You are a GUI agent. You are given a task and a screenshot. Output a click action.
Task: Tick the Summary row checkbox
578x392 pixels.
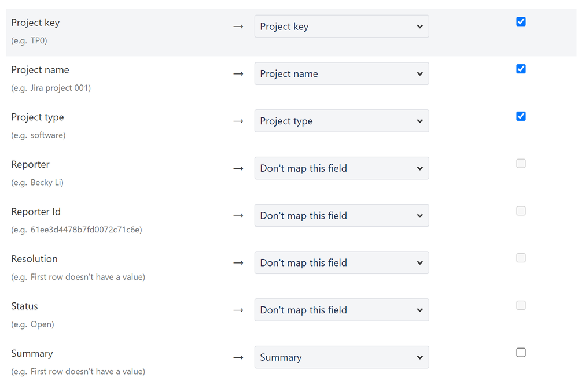click(x=521, y=353)
